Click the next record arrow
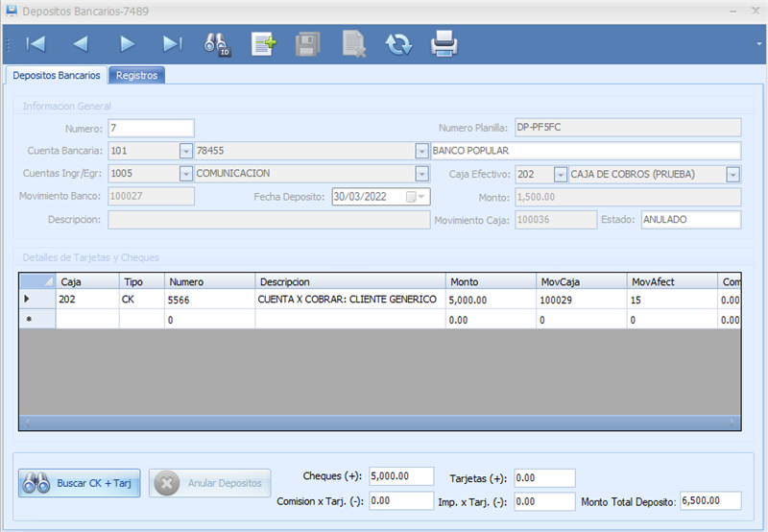The width and height of the screenshot is (768, 532). click(x=127, y=43)
